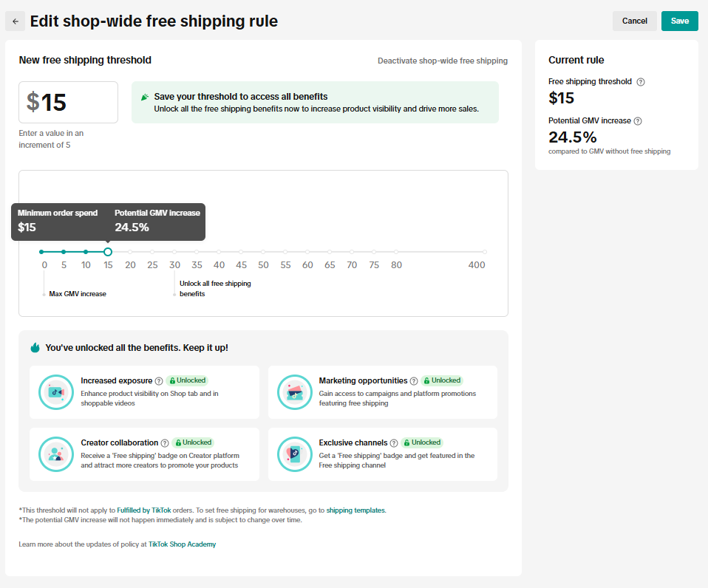
Task: Click help icon beside Free shipping threshold
Action: [x=641, y=82]
